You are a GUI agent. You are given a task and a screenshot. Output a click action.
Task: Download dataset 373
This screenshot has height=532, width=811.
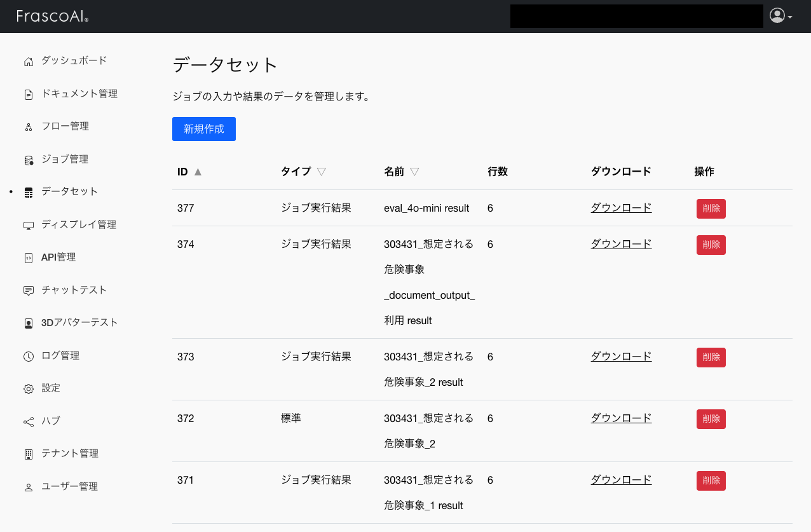(x=621, y=356)
